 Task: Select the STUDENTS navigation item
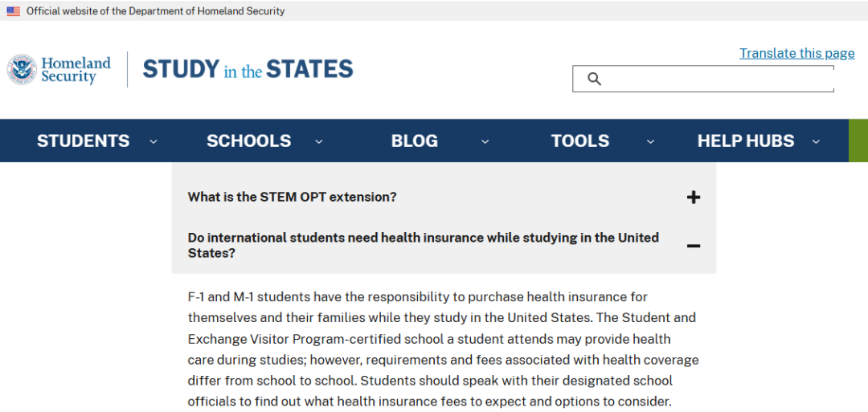(83, 141)
